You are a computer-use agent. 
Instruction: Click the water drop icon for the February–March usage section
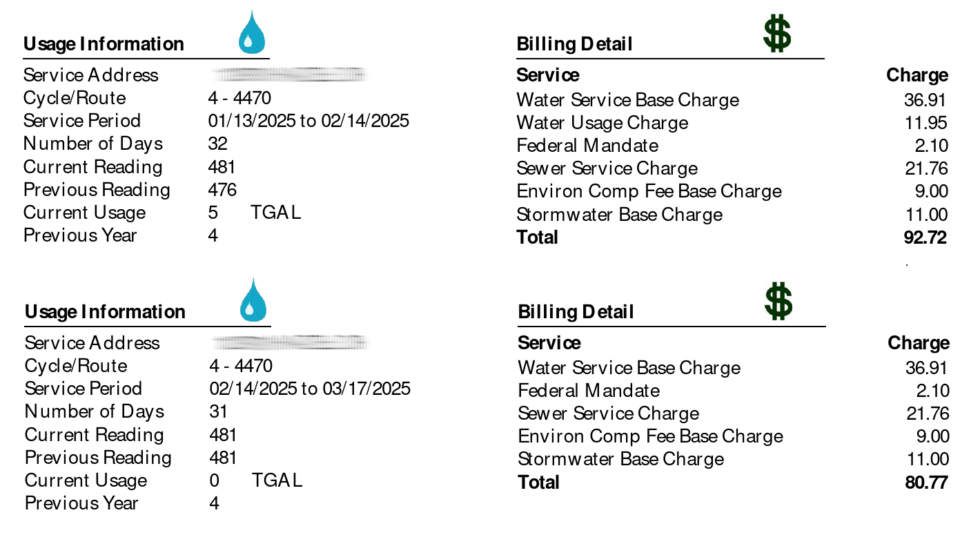[x=253, y=301]
